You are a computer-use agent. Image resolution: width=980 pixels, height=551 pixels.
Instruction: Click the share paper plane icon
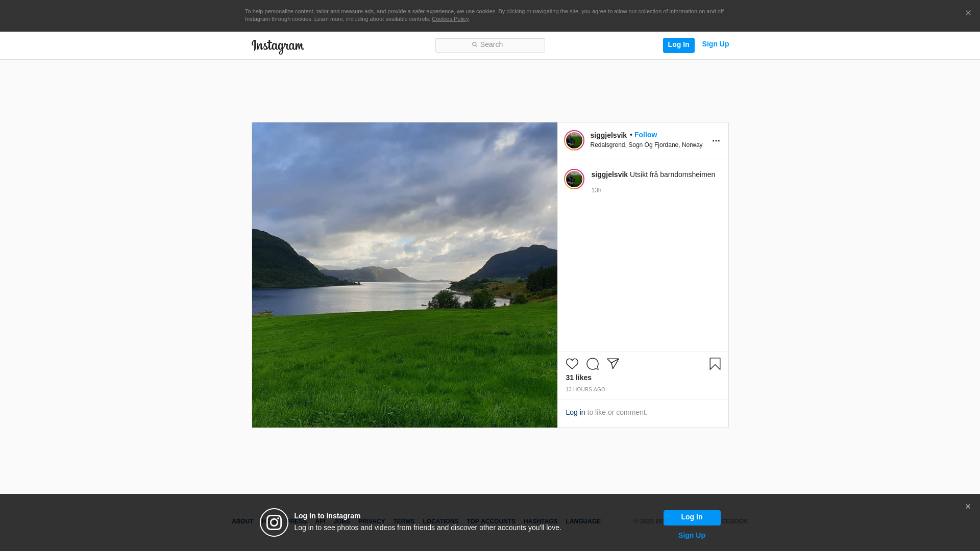pyautogui.click(x=612, y=364)
